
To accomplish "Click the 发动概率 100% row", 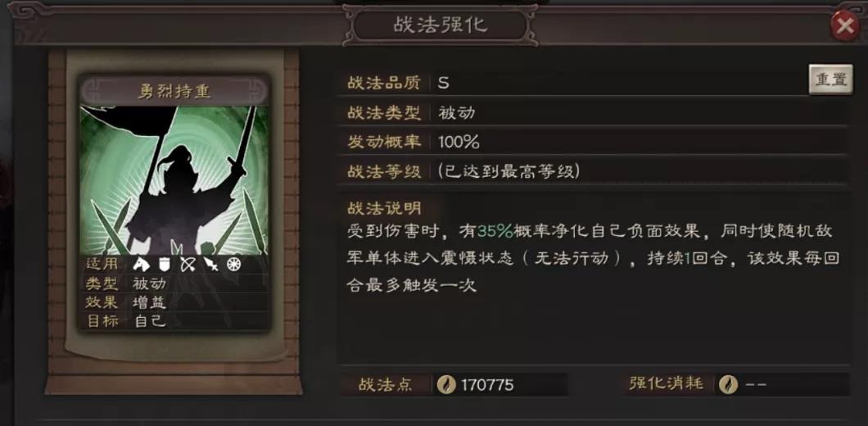I will tap(594, 142).
